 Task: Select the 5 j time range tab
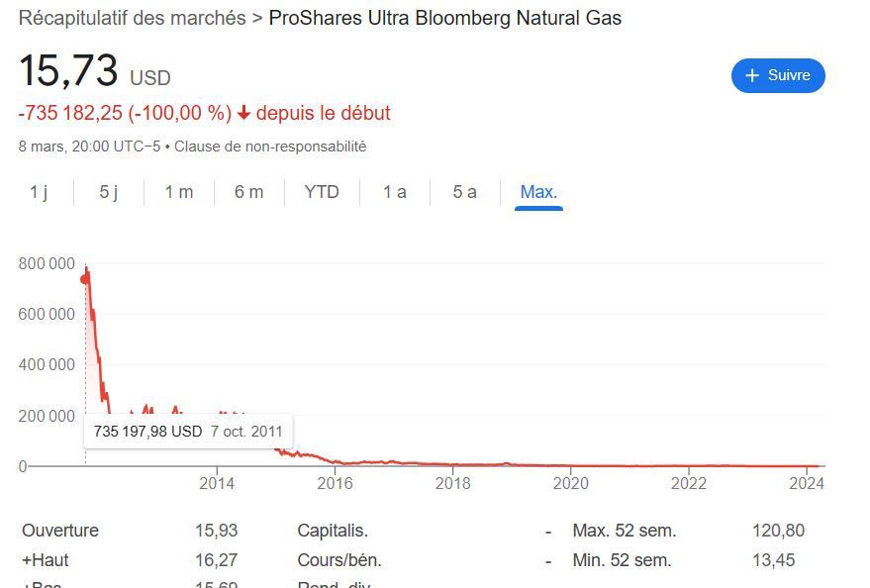click(109, 192)
